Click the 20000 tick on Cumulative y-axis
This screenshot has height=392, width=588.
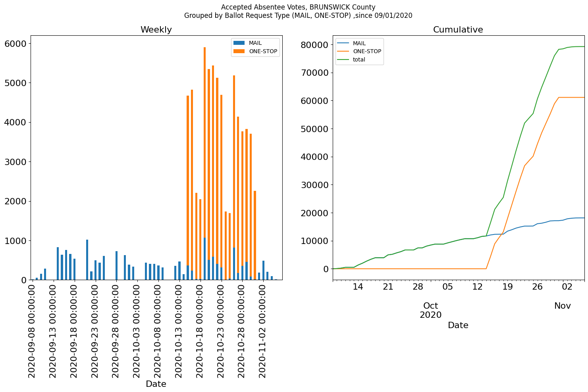[314, 213]
